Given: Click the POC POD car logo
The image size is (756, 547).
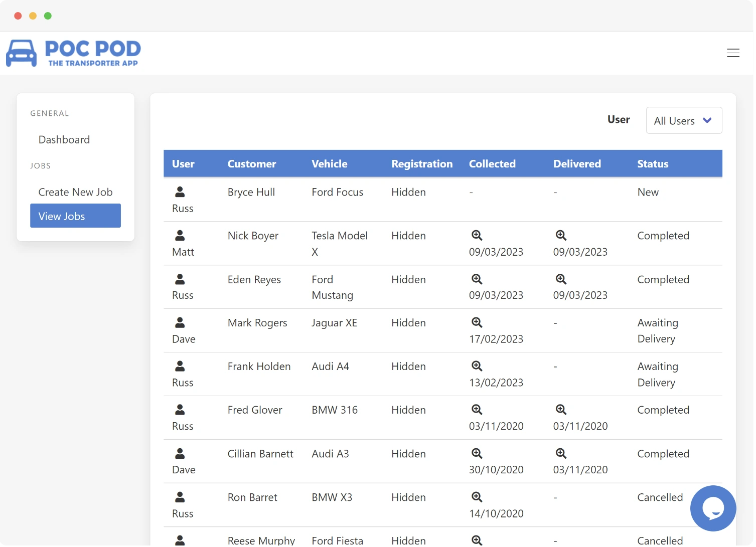Looking at the screenshot, I should (22, 53).
